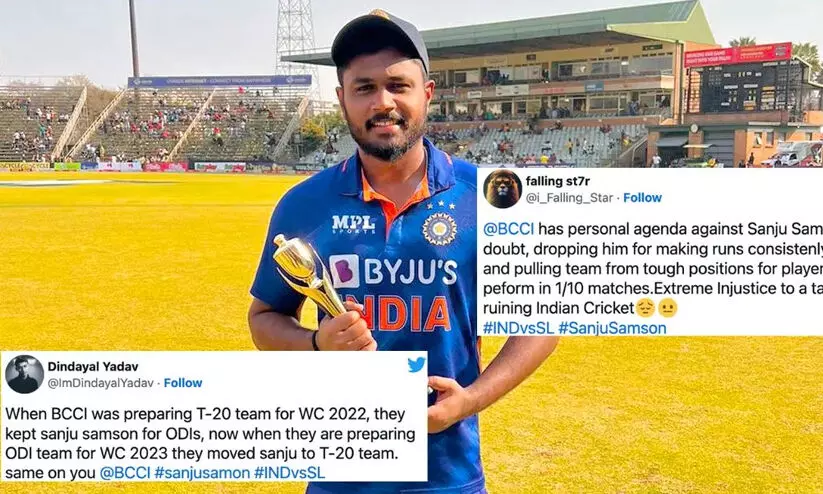Click the @ImDindayalYadav handle
The height and width of the screenshot is (494, 823).
click(101, 383)
